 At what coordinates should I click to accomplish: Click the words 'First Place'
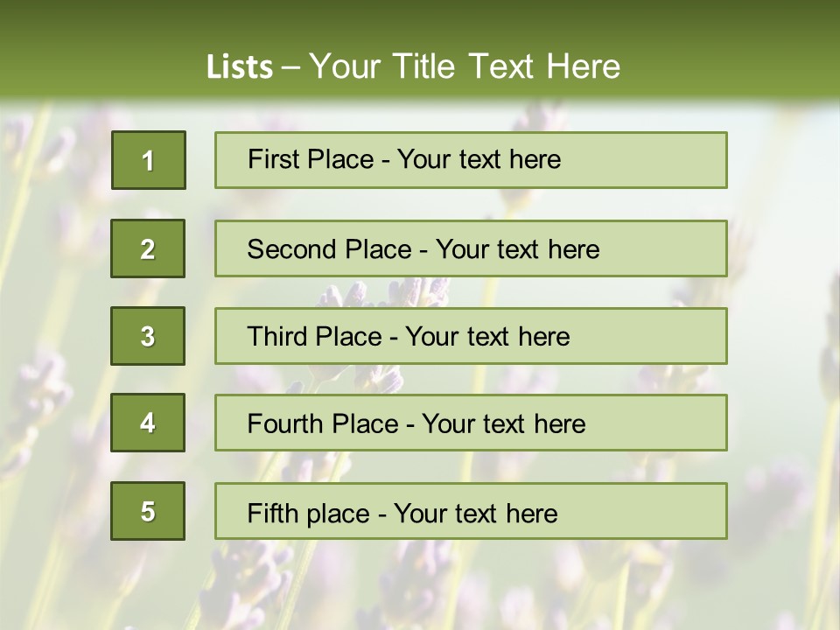click(311, 159)
